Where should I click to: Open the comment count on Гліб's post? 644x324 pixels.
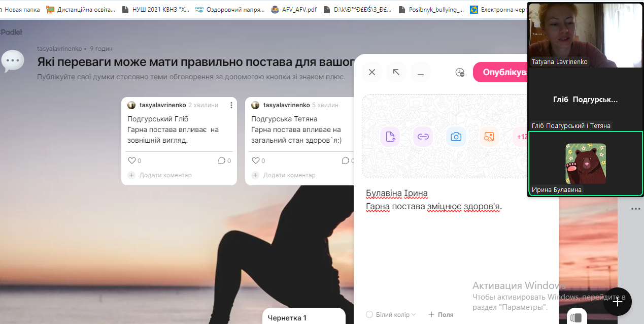click(224, 160)
